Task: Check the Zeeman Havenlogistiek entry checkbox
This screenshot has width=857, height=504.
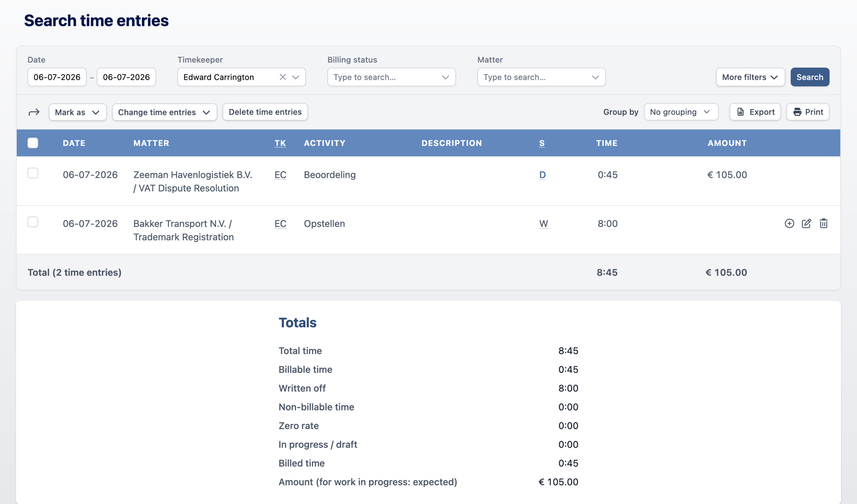Action: pos(33,173)
